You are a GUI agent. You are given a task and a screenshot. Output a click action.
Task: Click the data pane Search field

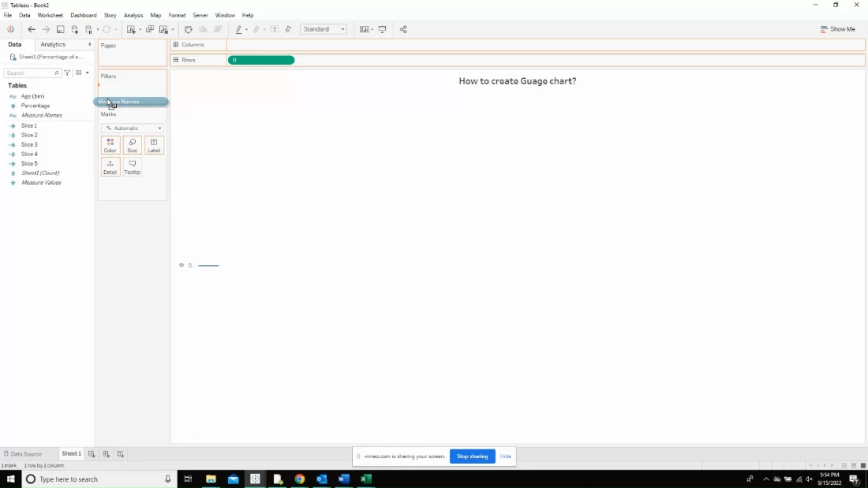click(x=32, y=73)
